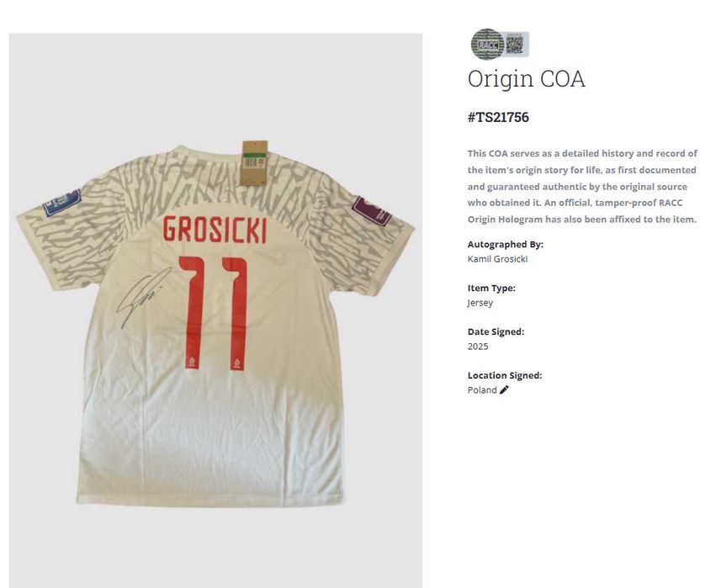Click the maroon patch on right sleeve

click(371, 210)
